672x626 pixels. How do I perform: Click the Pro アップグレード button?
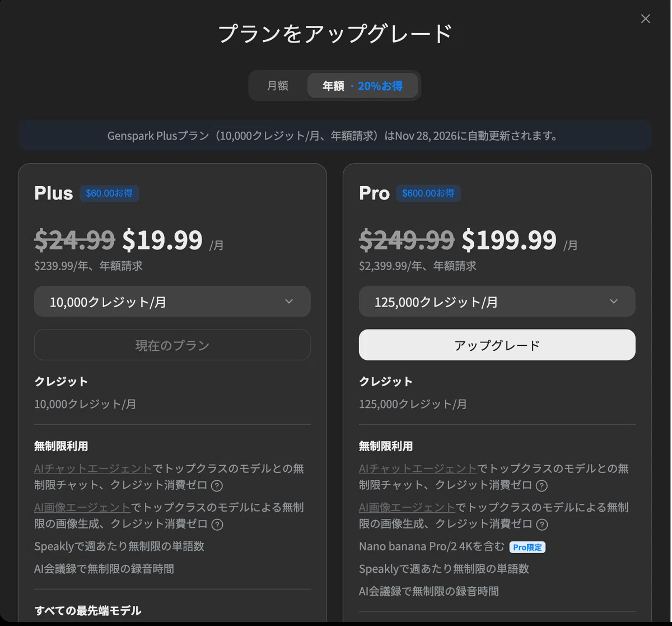coord(497,345)
